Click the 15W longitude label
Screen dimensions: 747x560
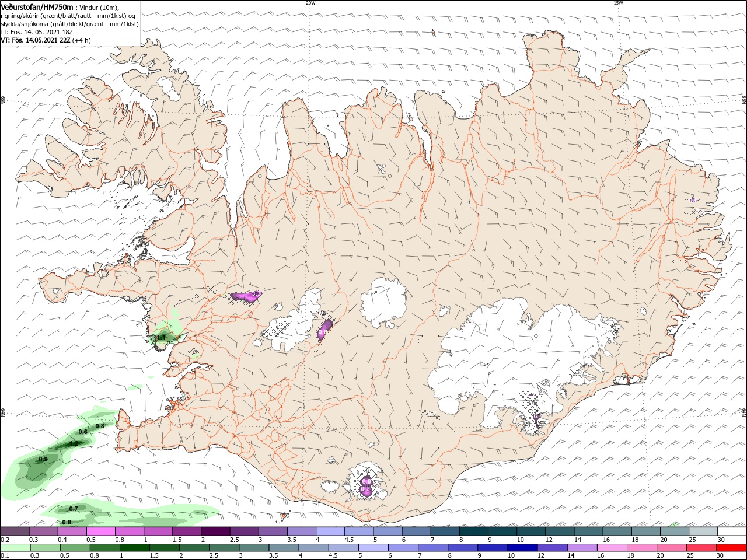(618, 3)
